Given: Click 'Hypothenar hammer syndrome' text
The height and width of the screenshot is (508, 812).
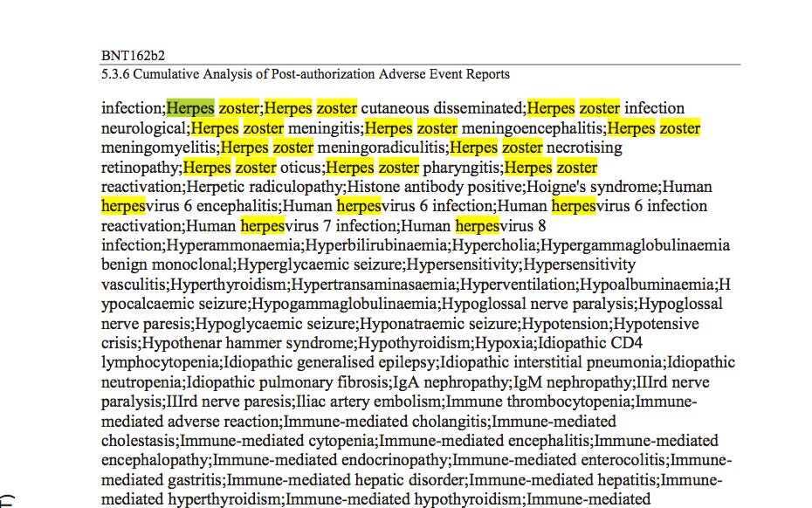Looking at the screenshot, I should point(248,343).
